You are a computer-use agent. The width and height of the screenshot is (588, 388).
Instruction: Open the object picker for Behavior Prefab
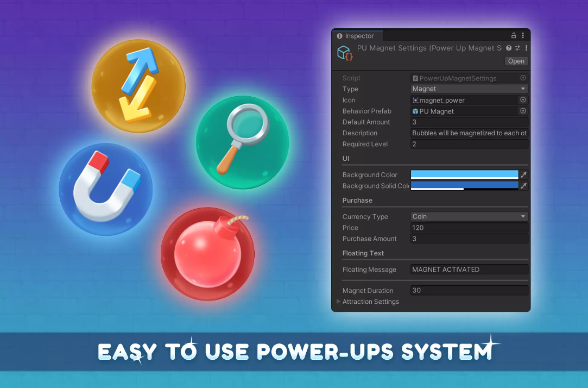523,111
